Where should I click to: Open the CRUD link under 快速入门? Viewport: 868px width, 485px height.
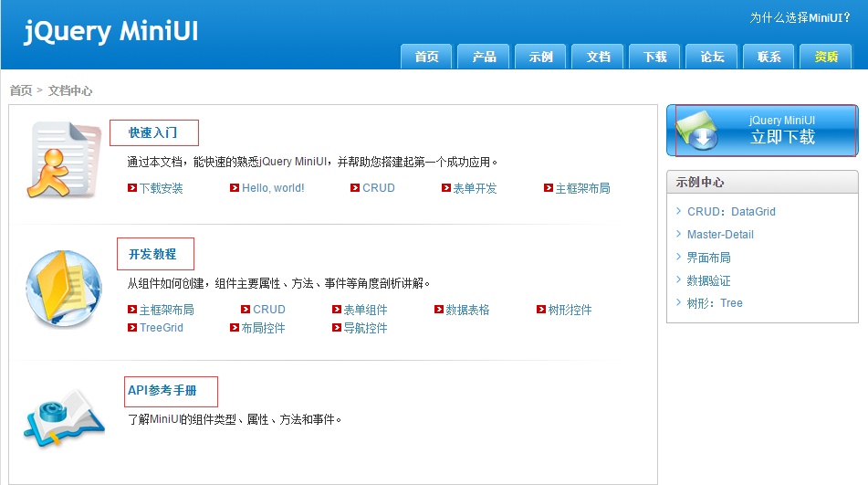(x=379, y=188)
